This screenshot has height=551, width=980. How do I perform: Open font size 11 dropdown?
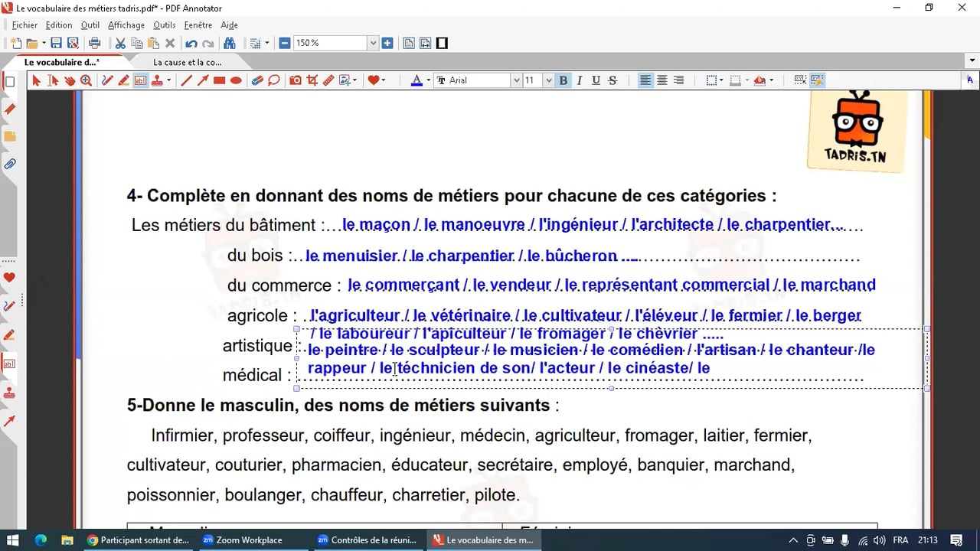[x=549, y=80]
